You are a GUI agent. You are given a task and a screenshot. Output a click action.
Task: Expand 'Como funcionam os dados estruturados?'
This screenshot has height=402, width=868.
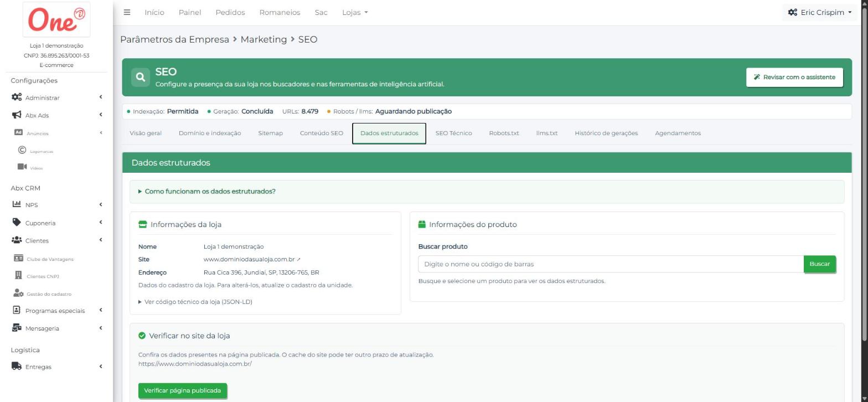click(x=207, y=192)
